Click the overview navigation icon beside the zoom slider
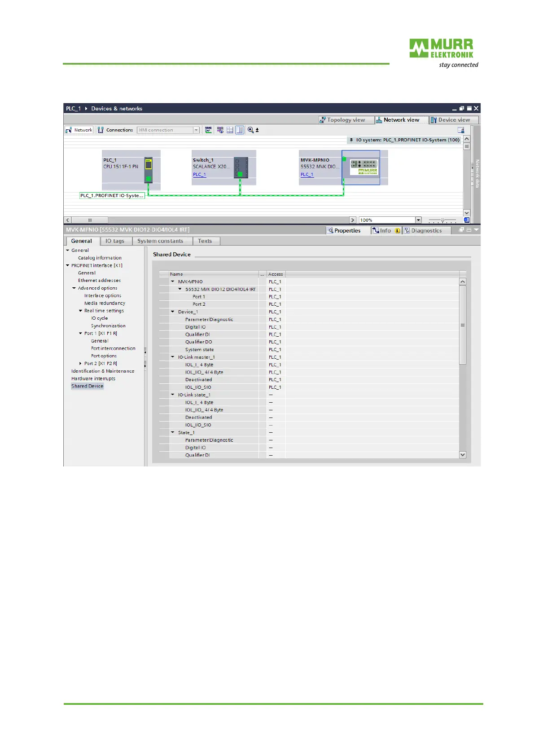 click(x=467, y=220)
